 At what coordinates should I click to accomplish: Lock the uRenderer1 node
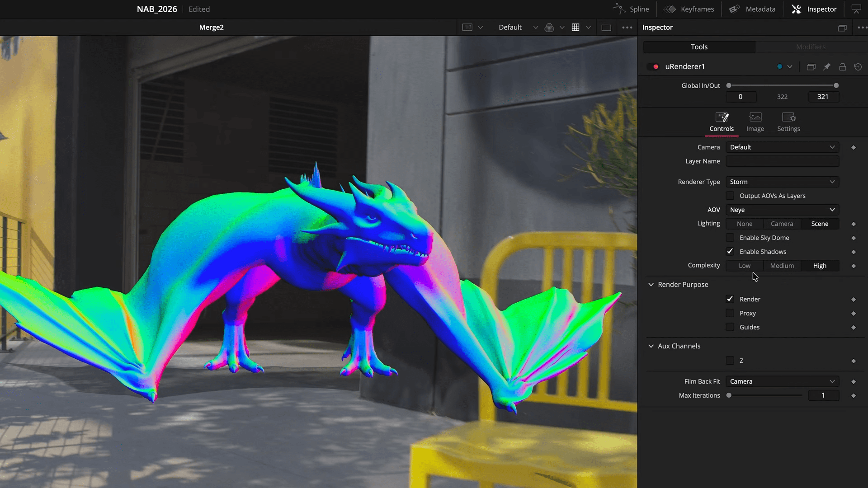(x=842, y=66)
